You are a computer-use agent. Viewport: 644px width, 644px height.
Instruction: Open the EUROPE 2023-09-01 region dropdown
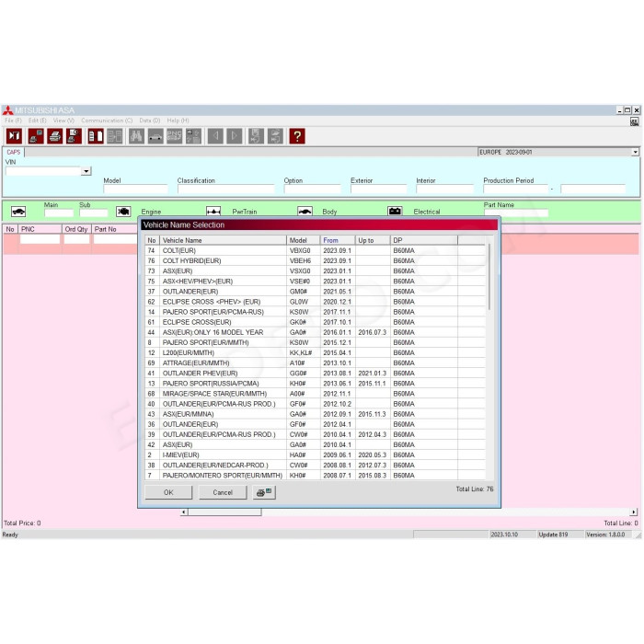pos(635,152)
